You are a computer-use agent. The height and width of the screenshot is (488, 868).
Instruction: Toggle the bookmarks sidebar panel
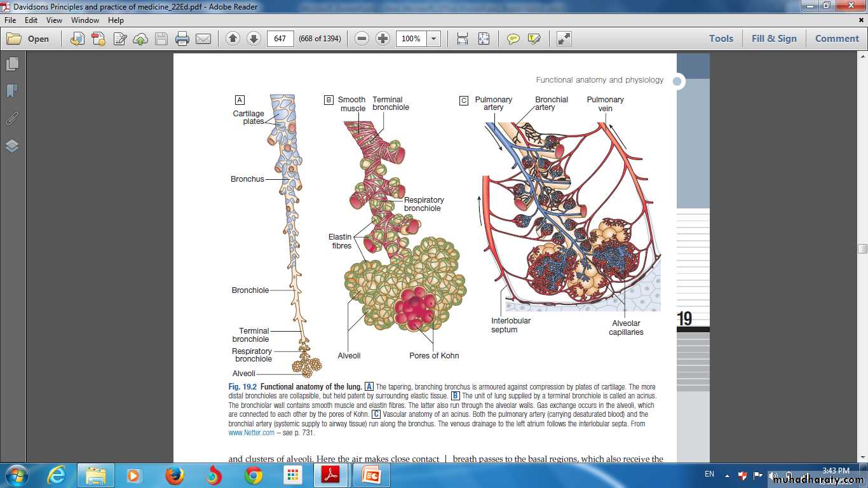[x=12, y=91]
